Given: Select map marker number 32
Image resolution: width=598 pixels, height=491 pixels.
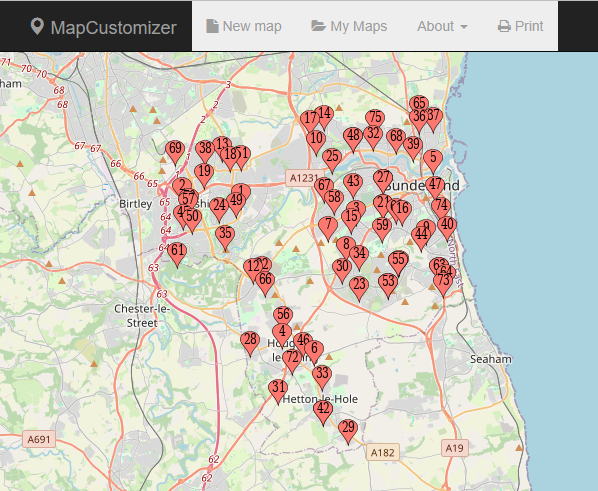Looking at the screenshot, I should (x=373, y=135).
